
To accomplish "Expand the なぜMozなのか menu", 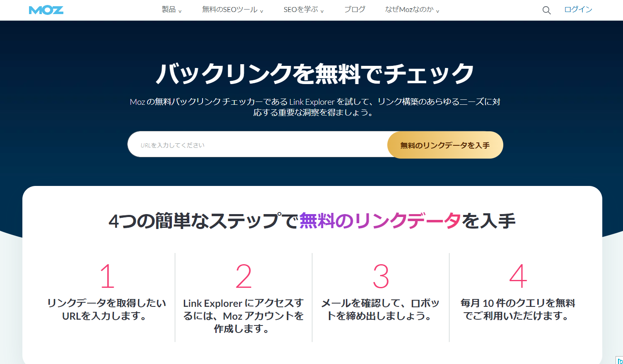I will [412, 10].
